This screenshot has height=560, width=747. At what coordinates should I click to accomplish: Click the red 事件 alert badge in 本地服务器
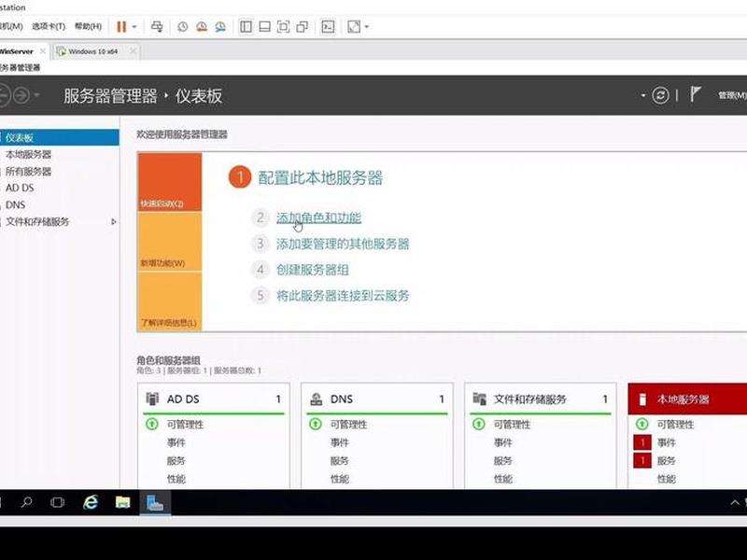[642, 442]
